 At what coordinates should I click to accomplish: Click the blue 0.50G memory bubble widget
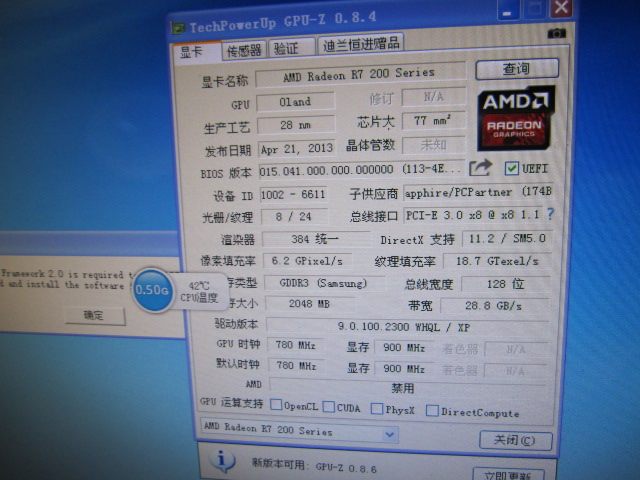tap(152, 290)
